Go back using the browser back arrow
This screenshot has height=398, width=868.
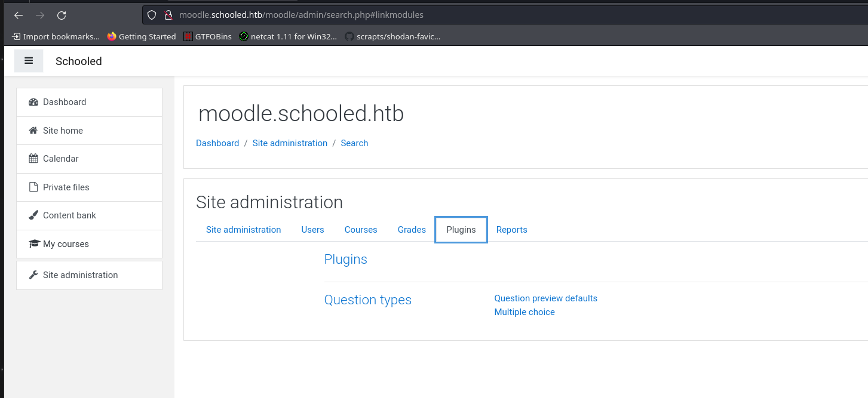tap(19, 16)
